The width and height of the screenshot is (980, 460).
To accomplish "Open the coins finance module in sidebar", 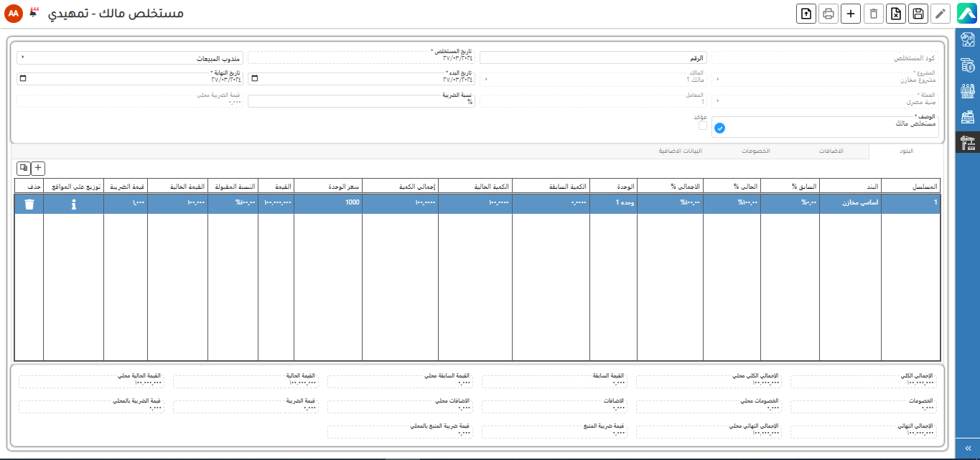I will point(968,66).
